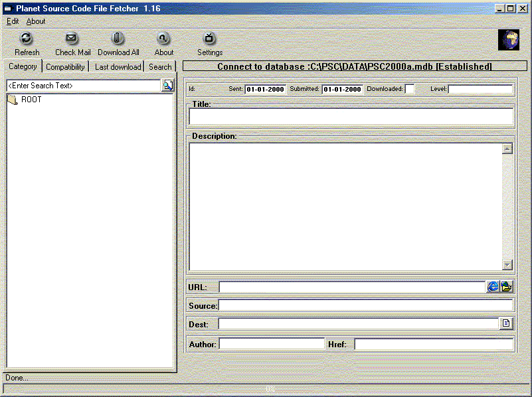Click the Download All paperclip icon
The image size is (532, 397).
click(117, 39)
